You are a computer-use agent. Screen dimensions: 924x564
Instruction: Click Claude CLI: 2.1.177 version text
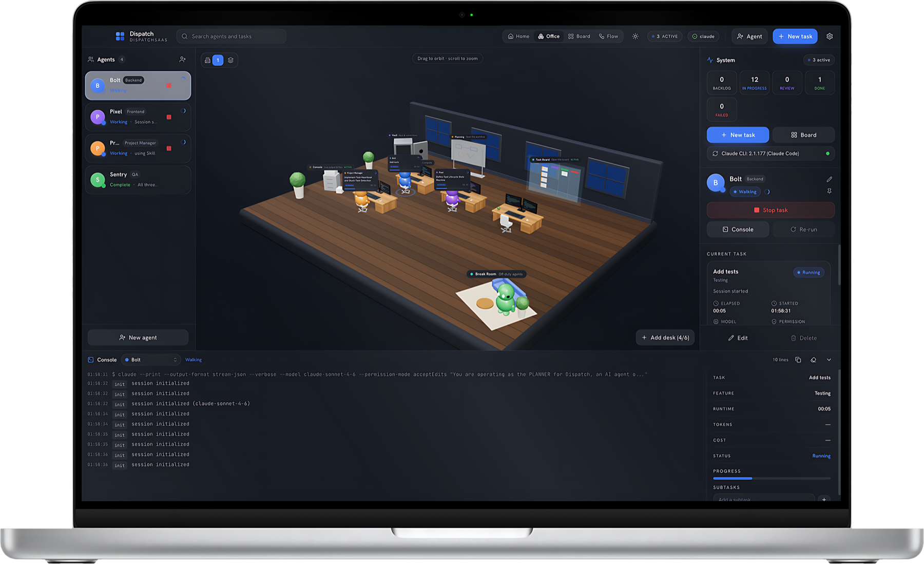(760, 154)
